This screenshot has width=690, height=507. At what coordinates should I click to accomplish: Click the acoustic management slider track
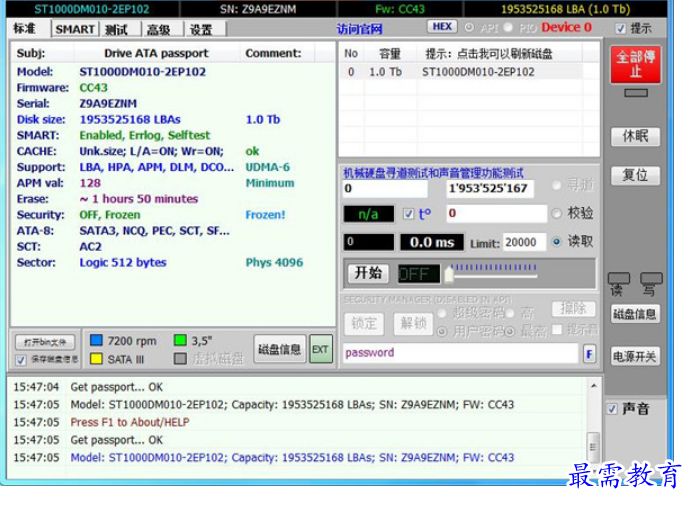click(520, 273)
